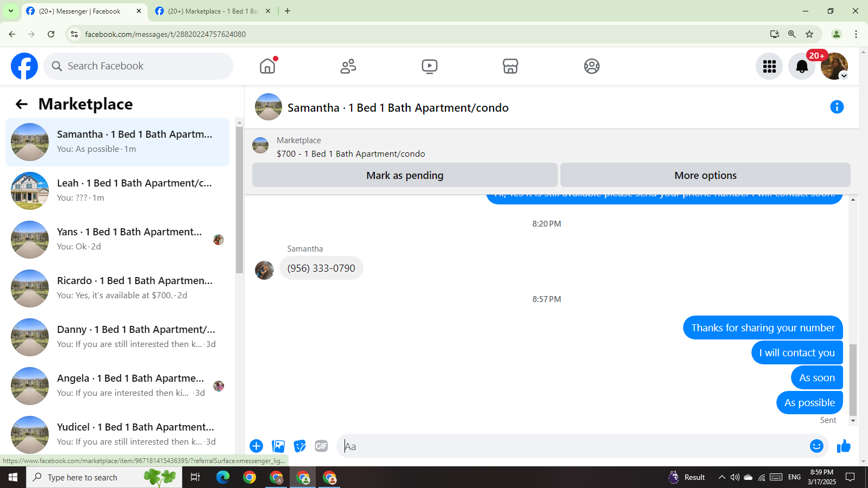The image size is (868, 488).
Task: Open Angela conversation in the list
Action: pyautogui.click(x=117, y=386)
